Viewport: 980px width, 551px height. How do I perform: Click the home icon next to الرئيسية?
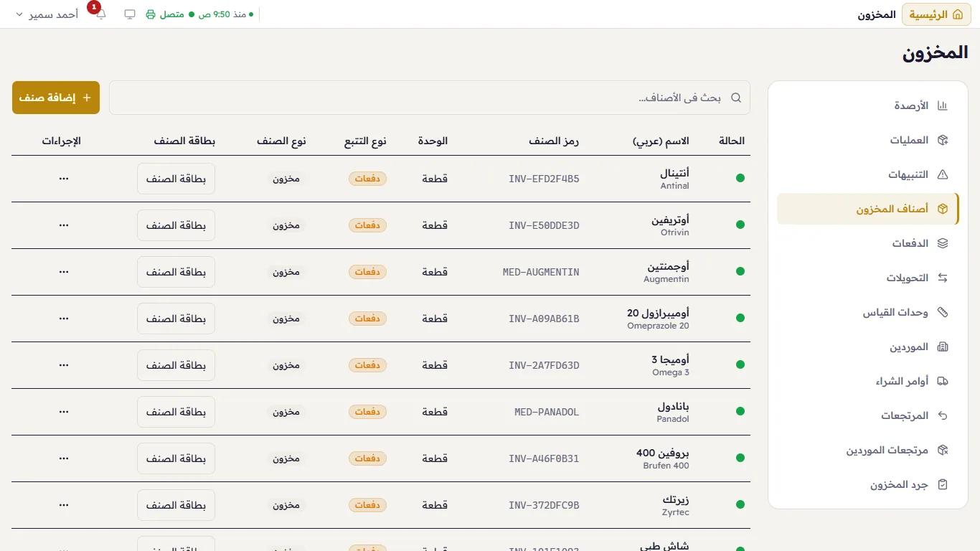tap(957, 14)
